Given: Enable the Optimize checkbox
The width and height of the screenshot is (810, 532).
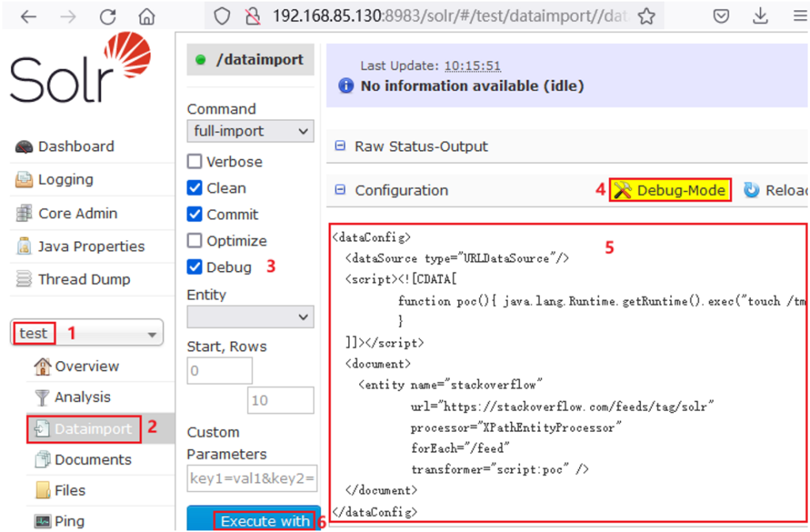Looking at the screenshot, I should 195,240.
